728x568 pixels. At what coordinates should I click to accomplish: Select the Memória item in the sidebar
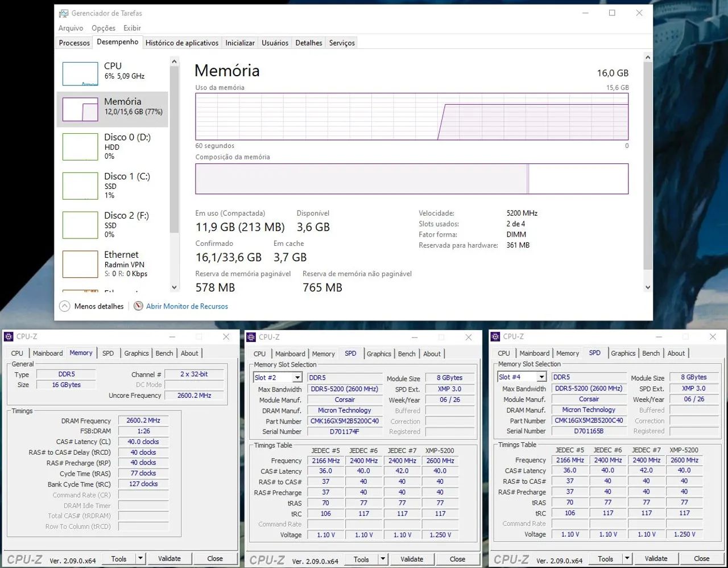tap(112, 109)
